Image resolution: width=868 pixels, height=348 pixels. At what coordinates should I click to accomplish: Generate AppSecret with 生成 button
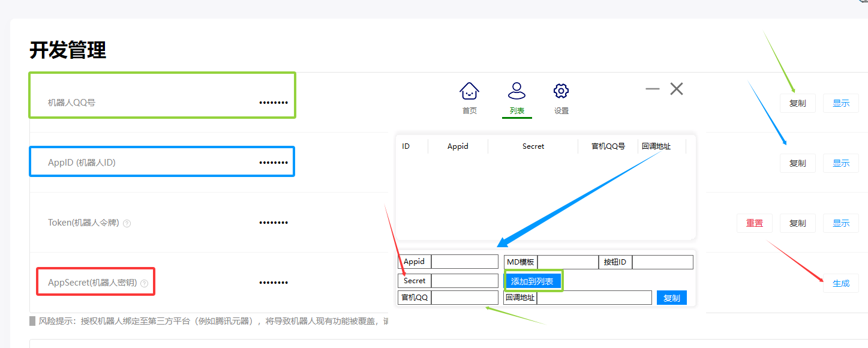point(840,283)
